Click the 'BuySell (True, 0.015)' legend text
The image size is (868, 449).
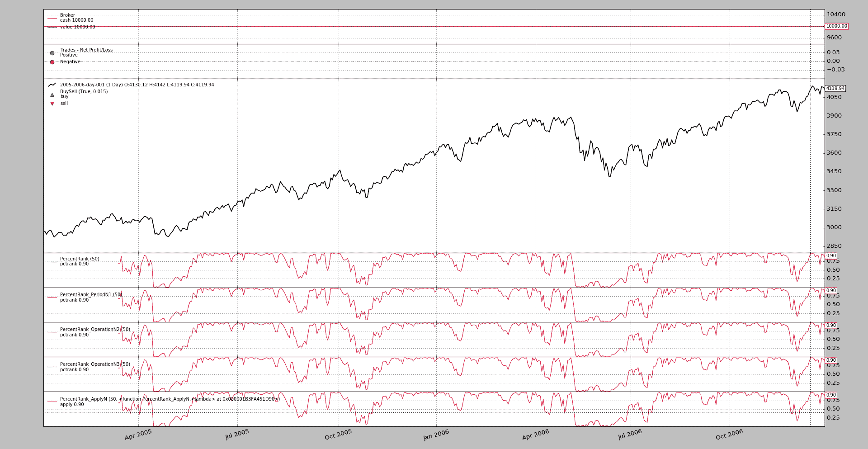[x=84, y=92]
